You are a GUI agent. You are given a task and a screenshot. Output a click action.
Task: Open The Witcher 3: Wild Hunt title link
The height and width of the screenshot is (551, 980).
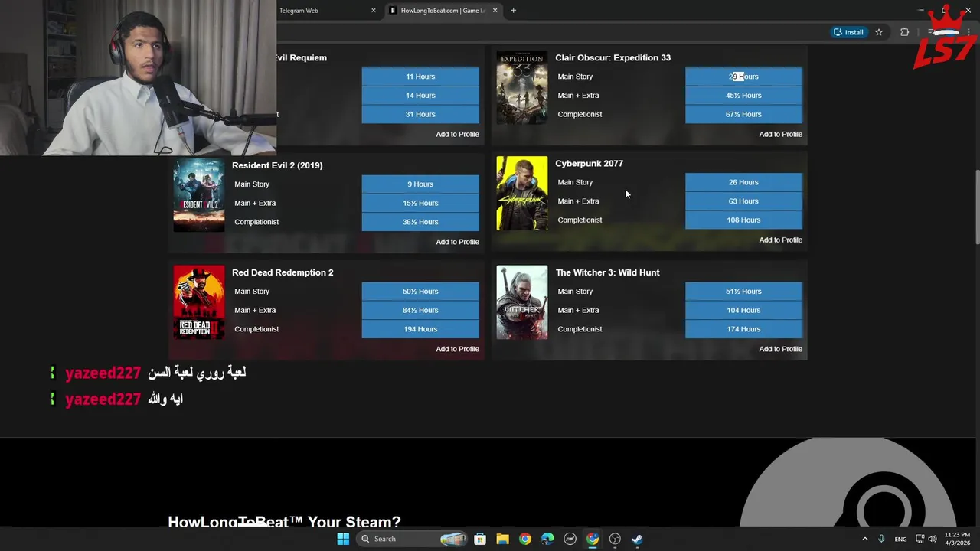coord(607,272)
